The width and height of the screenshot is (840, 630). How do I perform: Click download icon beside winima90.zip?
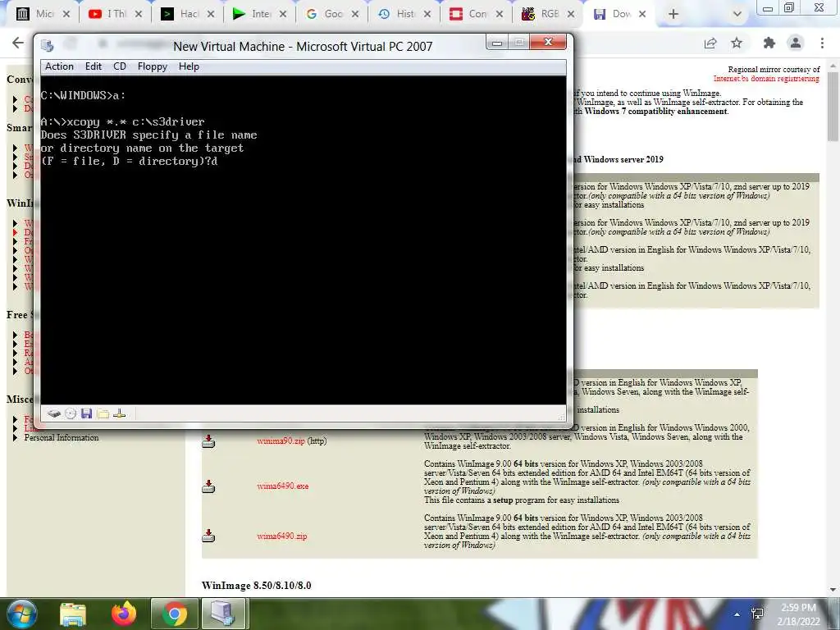pos(208,441)
